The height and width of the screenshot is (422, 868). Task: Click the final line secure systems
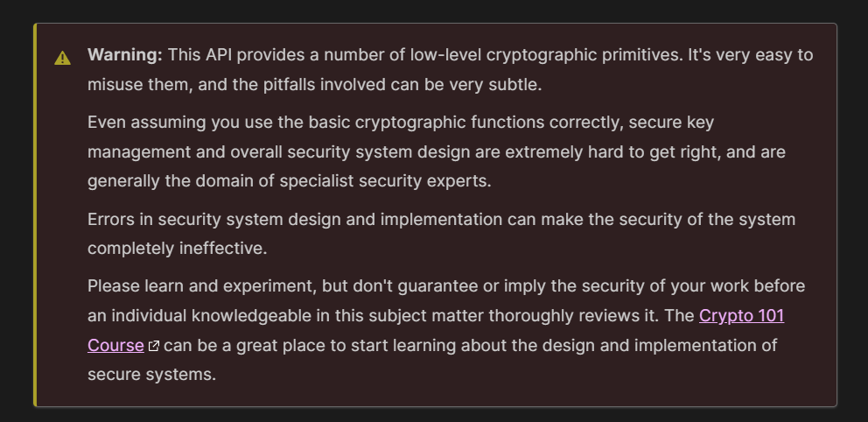click(151, 375)
